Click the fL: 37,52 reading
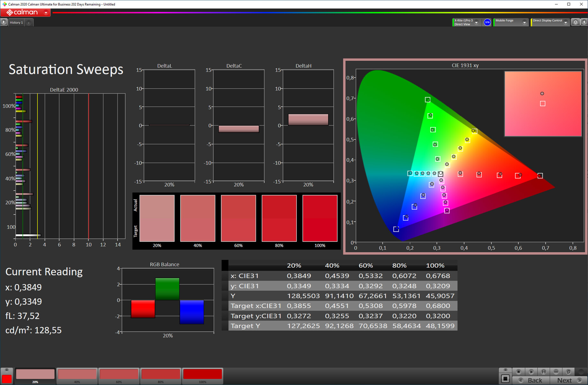The height and width of the screenshot is (385, 588). tap(22, 316)
